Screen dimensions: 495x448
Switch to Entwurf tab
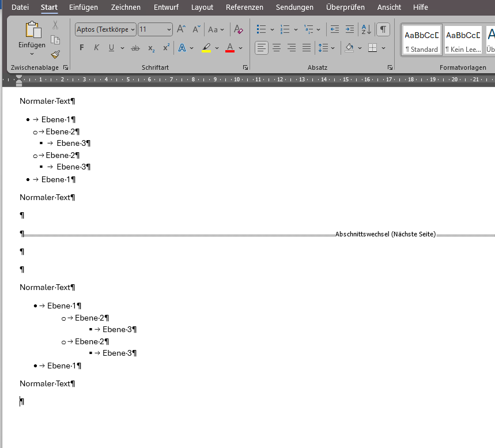pyautogui.click(x=166, y=7)
